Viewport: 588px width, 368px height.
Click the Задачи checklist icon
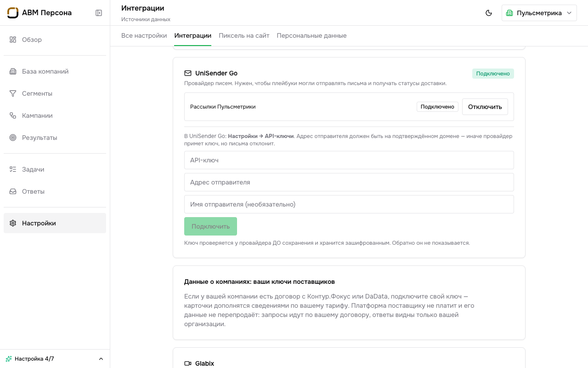pos(13,169)
